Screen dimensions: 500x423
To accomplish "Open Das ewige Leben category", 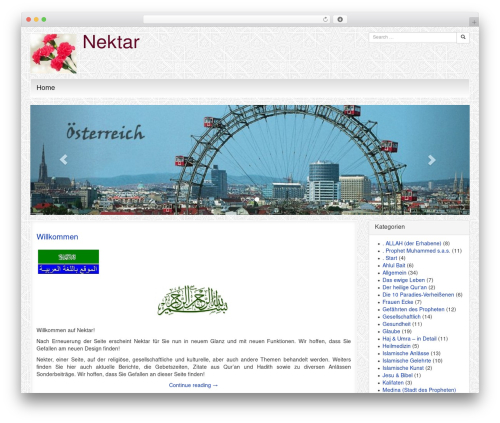I will point(404,280).
